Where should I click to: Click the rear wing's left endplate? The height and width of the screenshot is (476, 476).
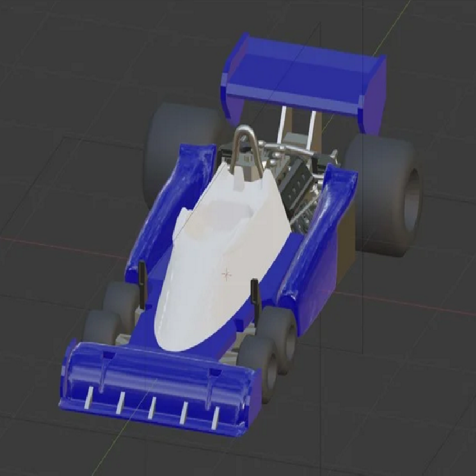232,98
